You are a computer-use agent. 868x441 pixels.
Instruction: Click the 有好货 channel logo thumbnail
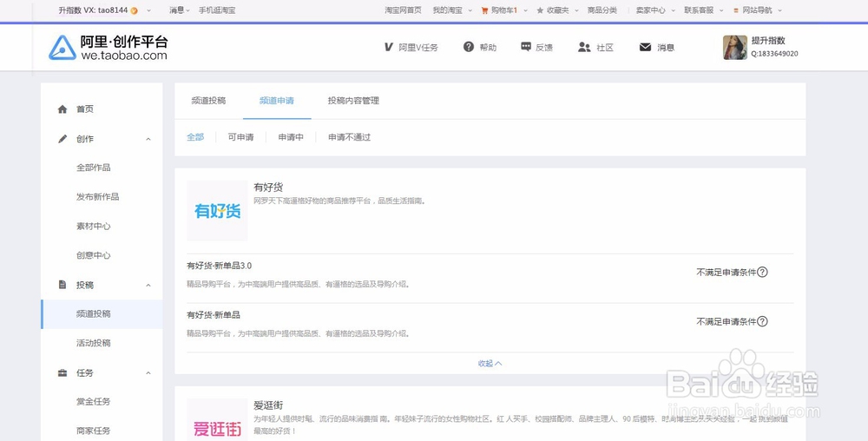click(x=217, y=211)
